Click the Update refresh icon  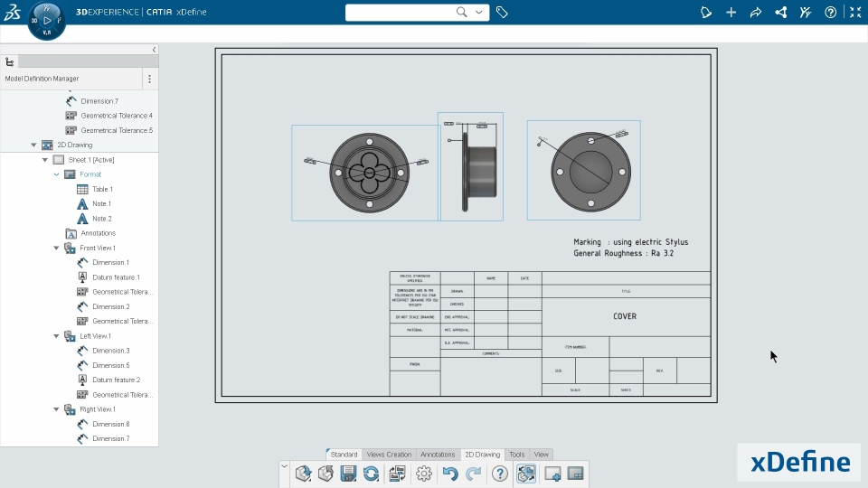click(371, 474)
